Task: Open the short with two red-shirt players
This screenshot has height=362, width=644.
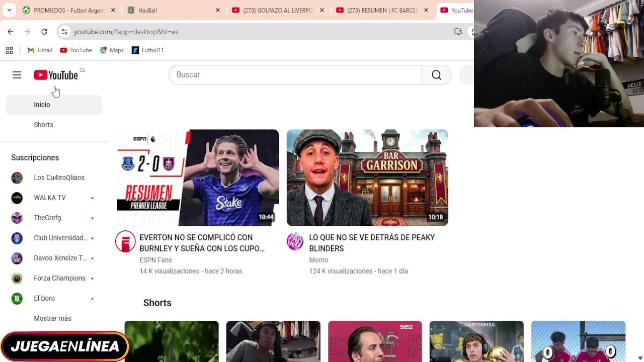Action: pos(578,341)
